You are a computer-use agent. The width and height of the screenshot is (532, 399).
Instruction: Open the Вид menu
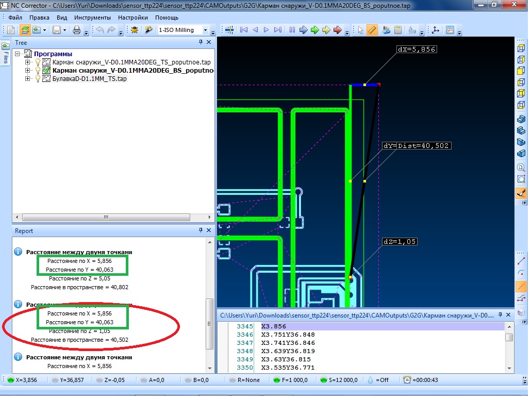pos(62,18)
